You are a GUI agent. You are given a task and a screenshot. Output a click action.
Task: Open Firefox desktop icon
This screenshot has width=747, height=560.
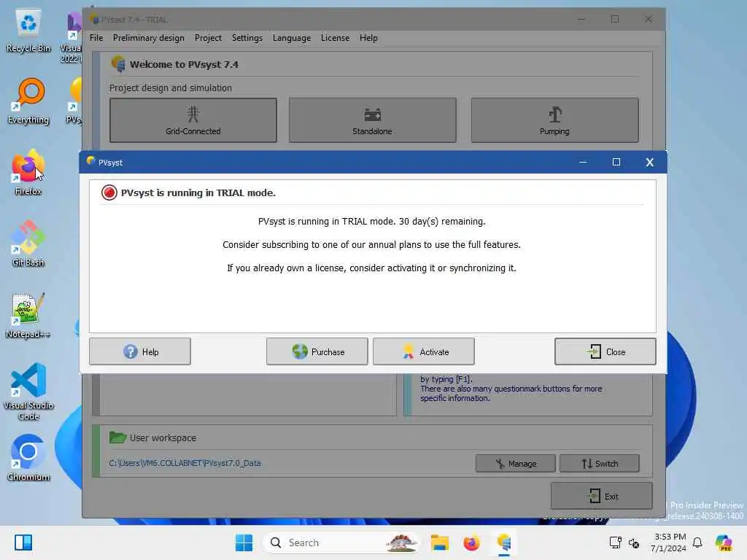28,172
